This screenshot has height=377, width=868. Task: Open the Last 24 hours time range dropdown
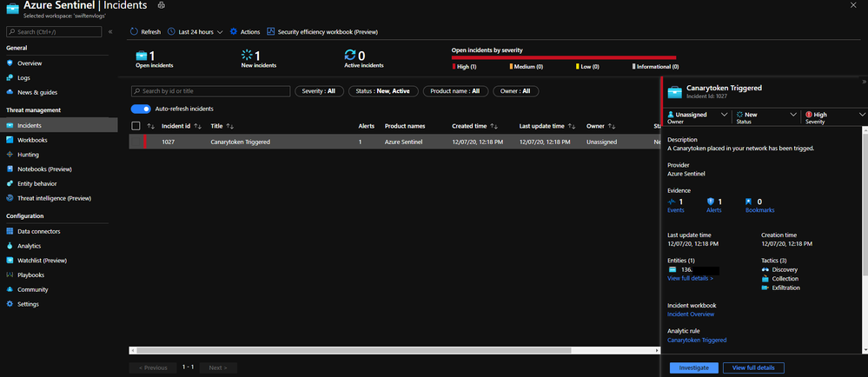195,31
